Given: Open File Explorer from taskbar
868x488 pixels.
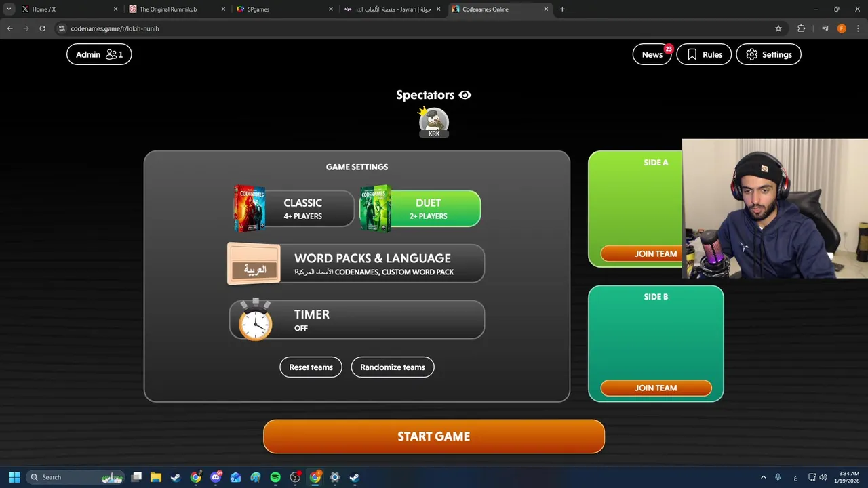Looking at the screenshot, I should tap(156, 477).
